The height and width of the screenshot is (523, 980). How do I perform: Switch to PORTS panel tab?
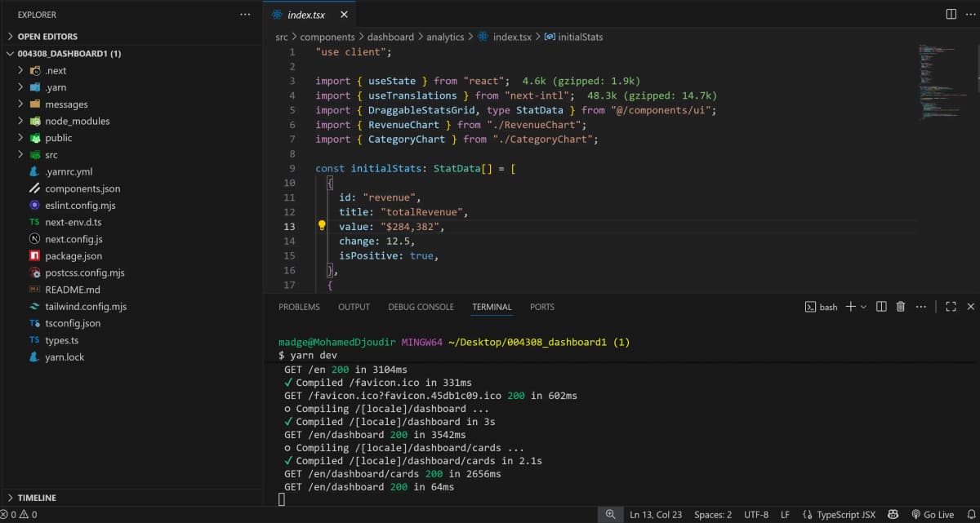pyautogui.click(x=541, y=307)
